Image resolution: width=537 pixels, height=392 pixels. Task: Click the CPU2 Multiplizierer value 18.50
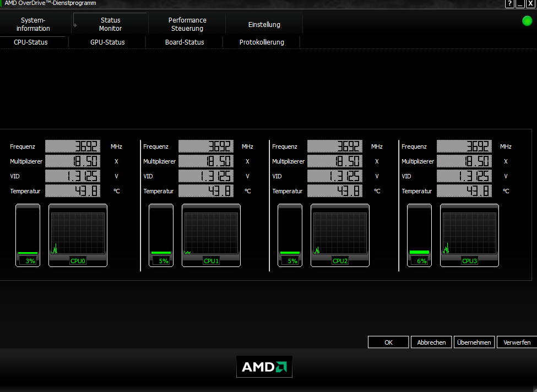coord(335,161)
